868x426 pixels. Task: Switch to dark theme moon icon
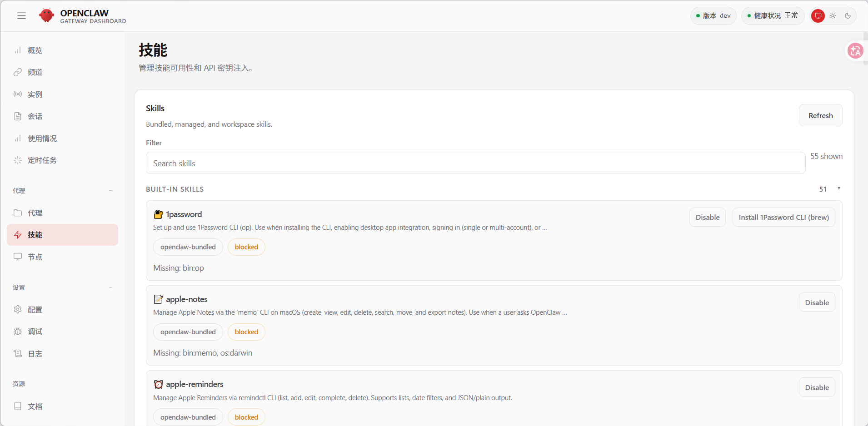coord(848,16)
